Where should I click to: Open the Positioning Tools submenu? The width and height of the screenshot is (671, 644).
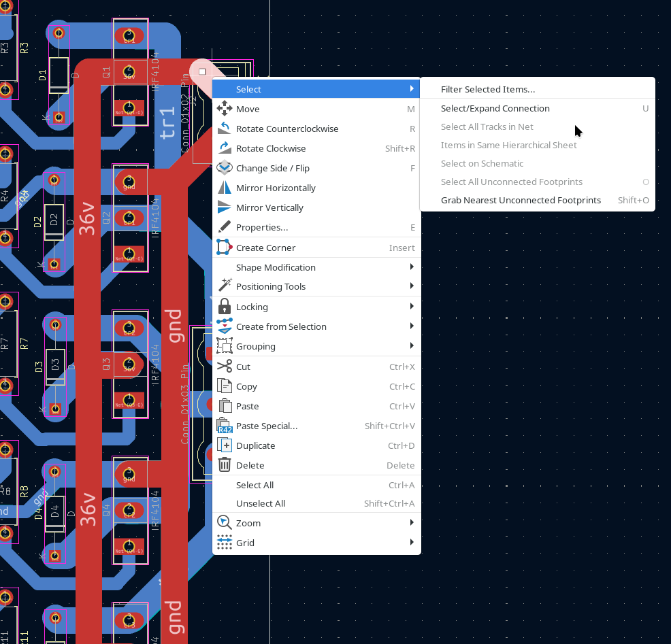271,286
